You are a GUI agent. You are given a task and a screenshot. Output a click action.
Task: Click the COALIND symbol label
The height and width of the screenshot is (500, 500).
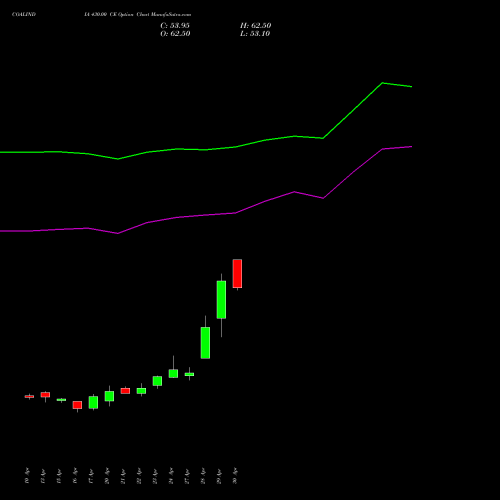coord(24,15)
